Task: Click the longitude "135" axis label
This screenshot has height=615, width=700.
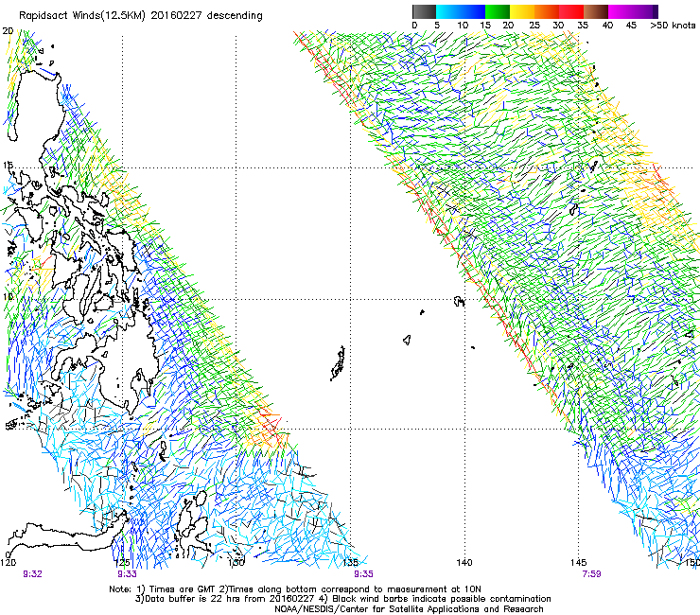Action: (350, 562)
